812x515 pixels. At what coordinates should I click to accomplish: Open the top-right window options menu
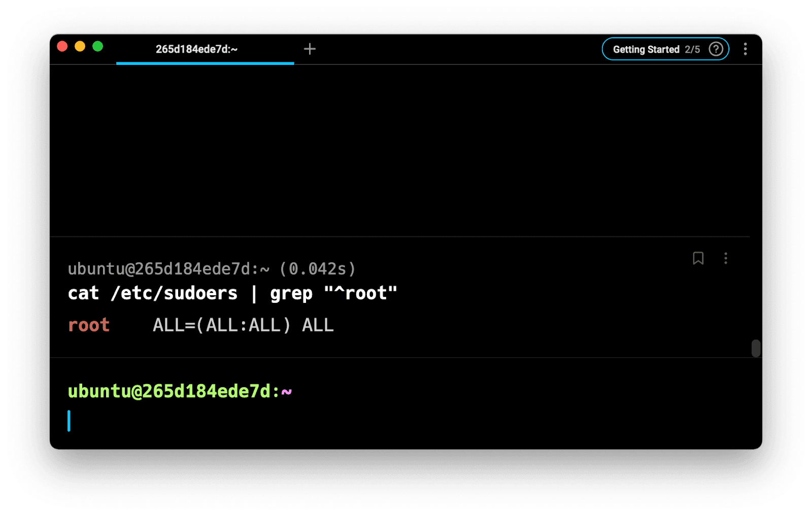(x=745, y=49)
